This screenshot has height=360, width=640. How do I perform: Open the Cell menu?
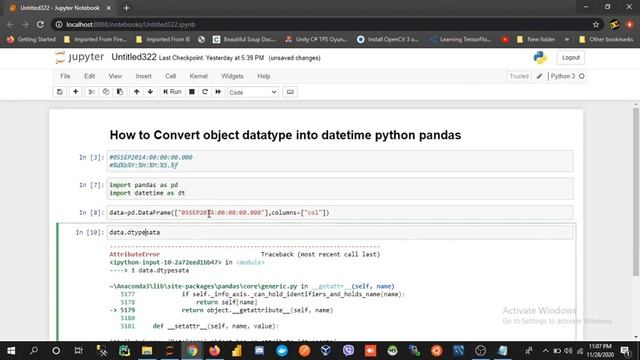click(170, 76)
